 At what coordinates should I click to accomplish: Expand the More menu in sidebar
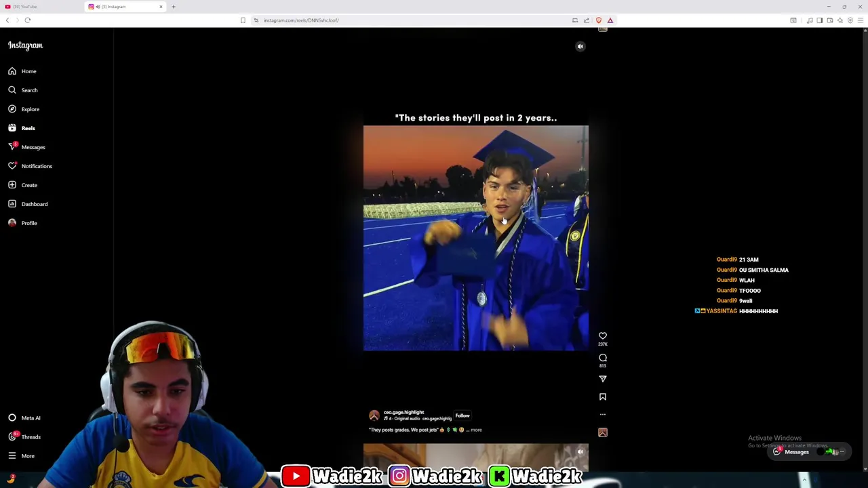[21, 456]
